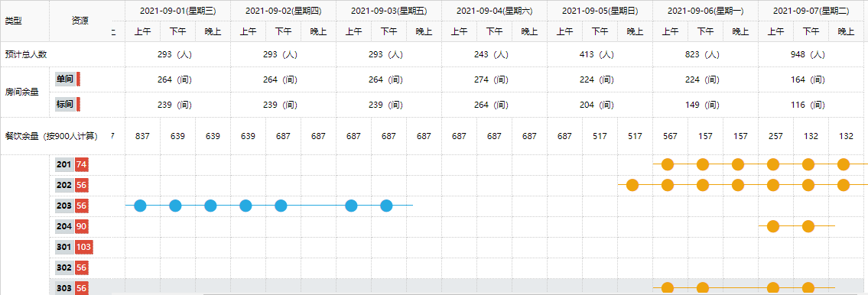868x295 pixels.
Task: Click room 202's orange dot on 09-05 晚上
Action: click(632, 185)
